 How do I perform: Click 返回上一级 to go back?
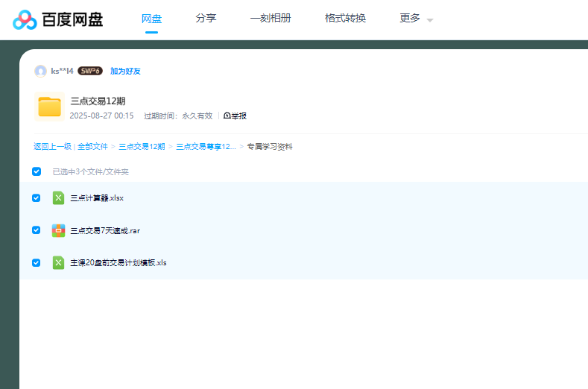click(x=52, y=147)
